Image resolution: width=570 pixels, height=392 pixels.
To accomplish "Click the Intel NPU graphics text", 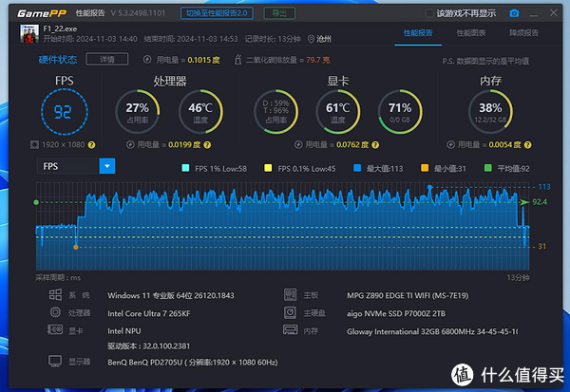I will tap(123, 331).
